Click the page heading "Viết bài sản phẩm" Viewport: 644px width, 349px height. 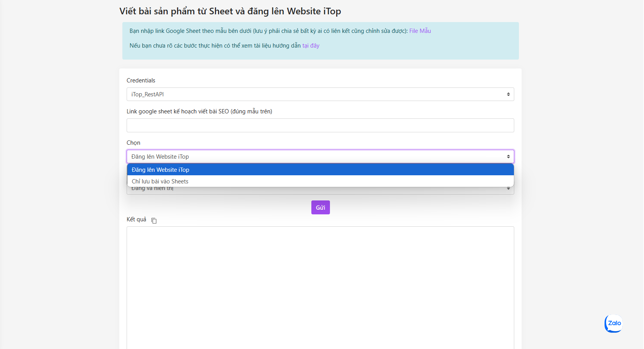tap(230, 11)
